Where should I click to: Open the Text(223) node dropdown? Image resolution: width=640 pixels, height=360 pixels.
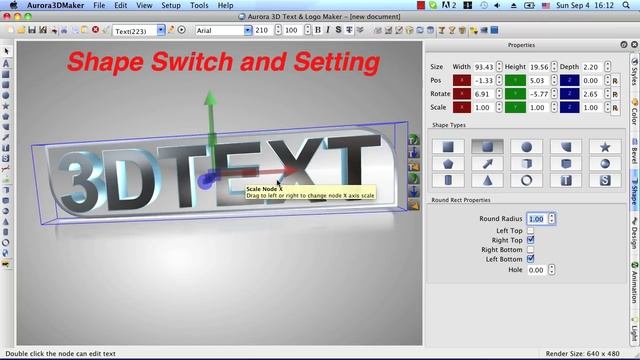pyautogui.click(x=161, y=30)
